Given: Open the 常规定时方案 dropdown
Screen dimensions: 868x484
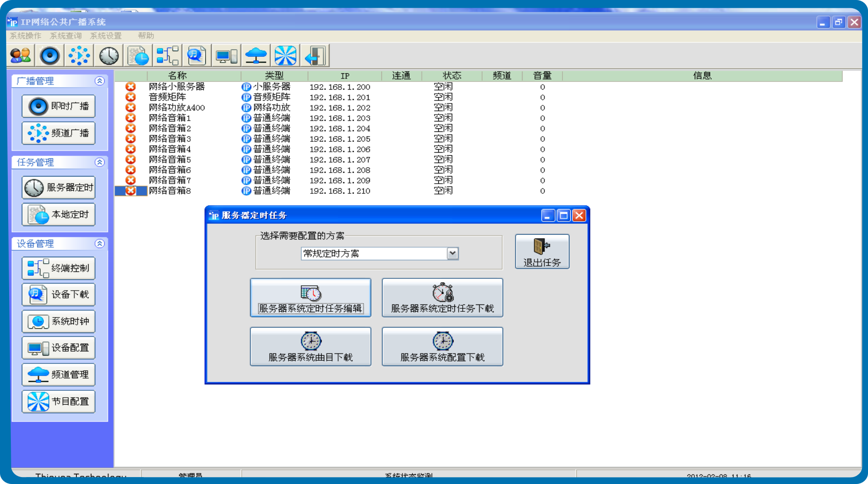Looking at the screenshot, I should pos(452,253).
